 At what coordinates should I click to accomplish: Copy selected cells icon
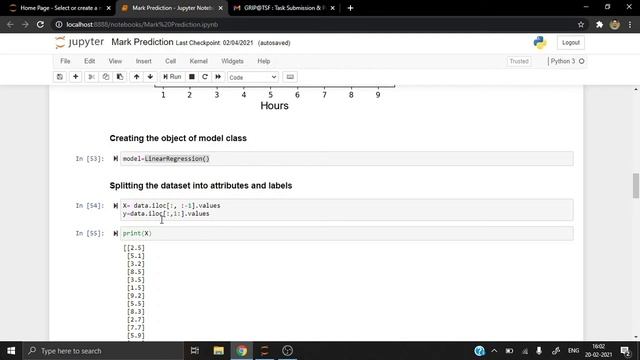(106, 77)
